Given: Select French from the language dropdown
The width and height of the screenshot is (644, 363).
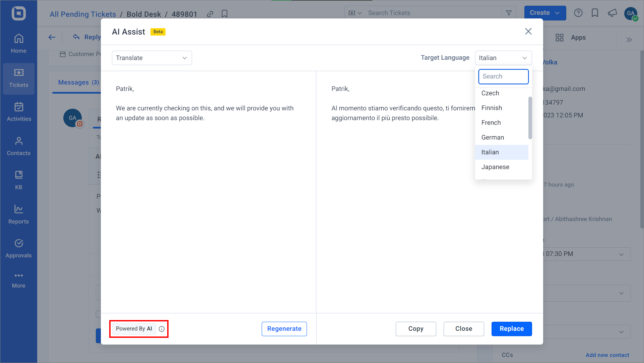Looking at the screenshot, I should click(491, 123).
